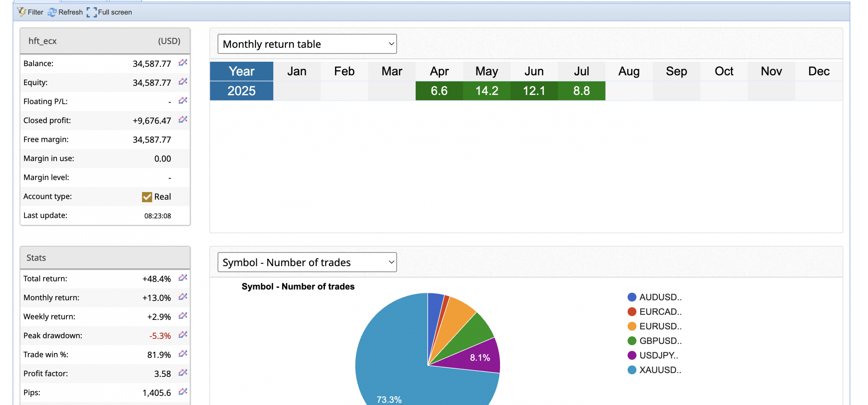Viewport: 868px width, 405px height.
Task: Open the chart icon for Floating P/L
Action: [183, 101]
